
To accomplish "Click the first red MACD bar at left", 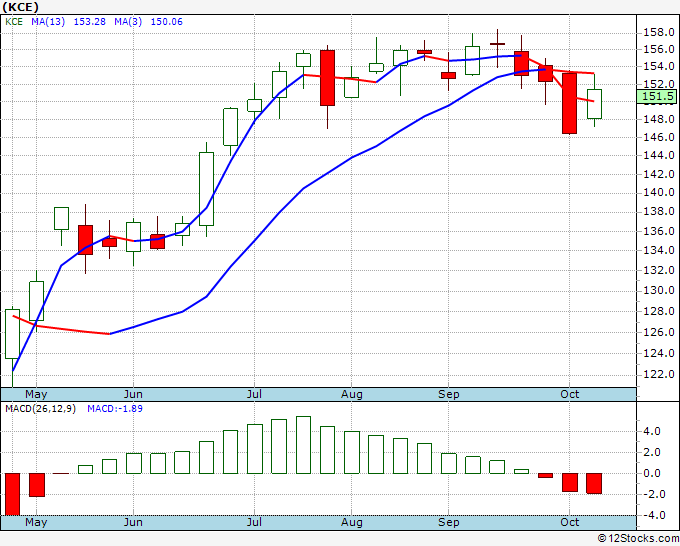I will point(13,494).
